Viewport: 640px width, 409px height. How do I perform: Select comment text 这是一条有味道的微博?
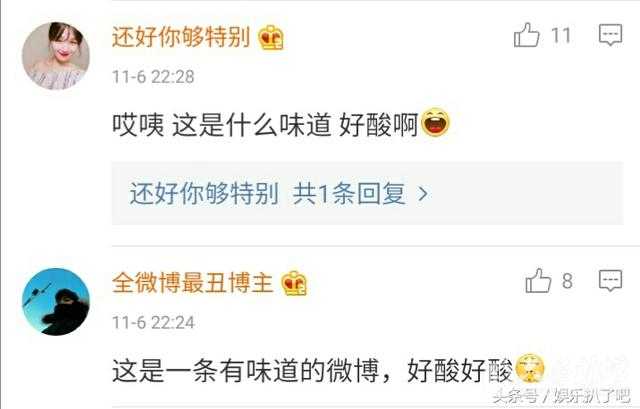[x=245, y=371]
